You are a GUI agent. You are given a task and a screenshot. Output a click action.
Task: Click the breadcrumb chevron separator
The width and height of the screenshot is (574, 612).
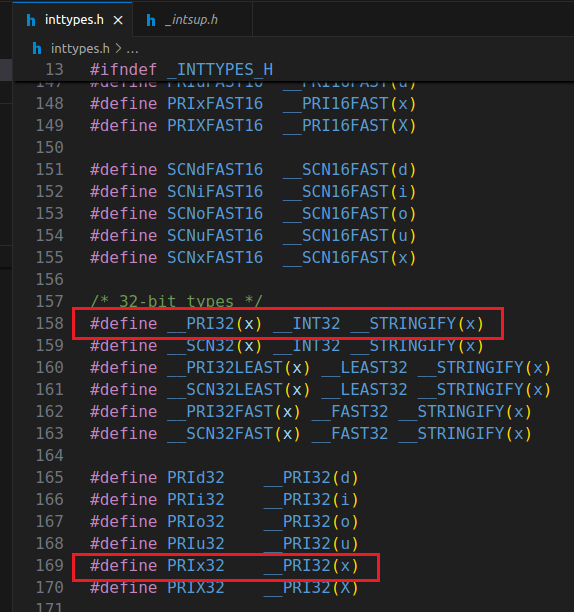pyautogui.click(x=118, y=49)
